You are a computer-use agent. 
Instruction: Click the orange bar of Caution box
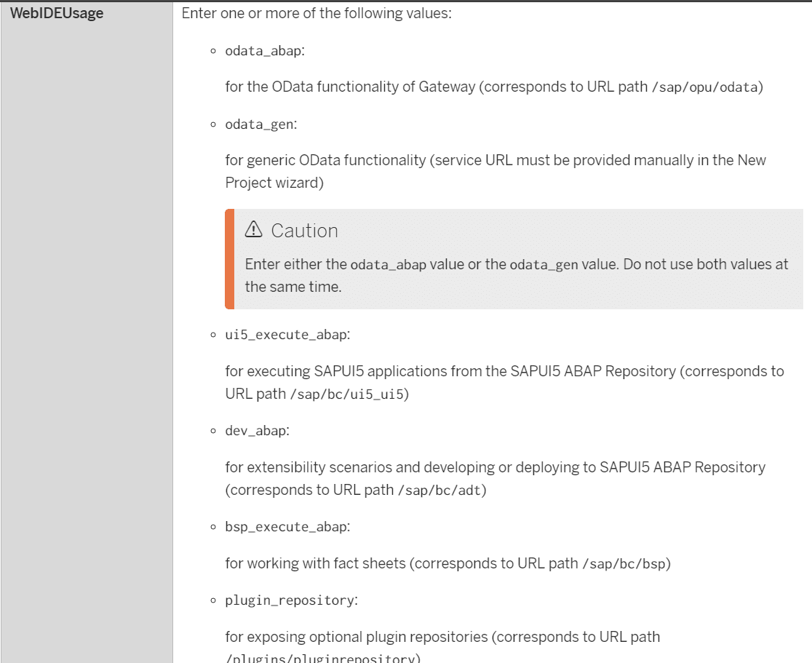[229, 259]
